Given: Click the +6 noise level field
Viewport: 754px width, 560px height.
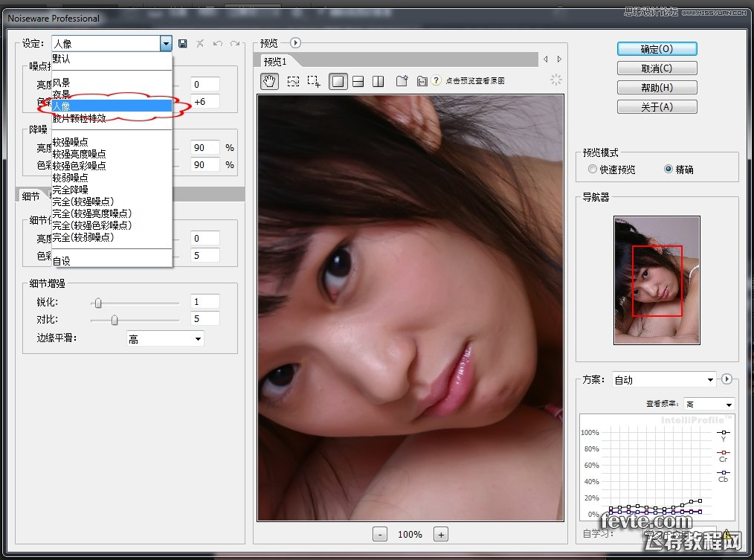Looking at the screenshot, I should pos(204,101).
